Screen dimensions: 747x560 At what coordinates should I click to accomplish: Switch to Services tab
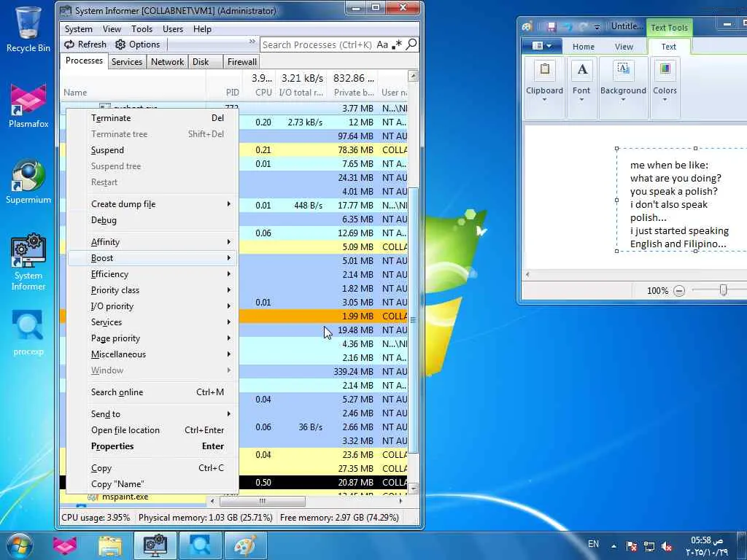(127, 62)
